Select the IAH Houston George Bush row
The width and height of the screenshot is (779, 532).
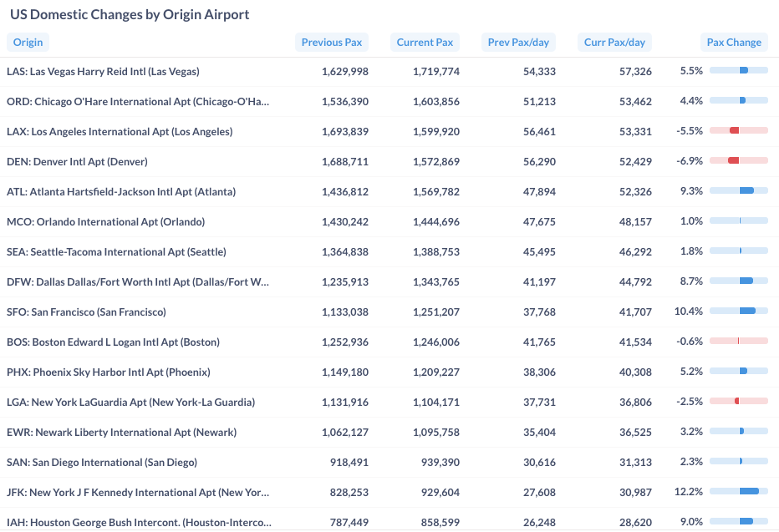pos(139,523)
